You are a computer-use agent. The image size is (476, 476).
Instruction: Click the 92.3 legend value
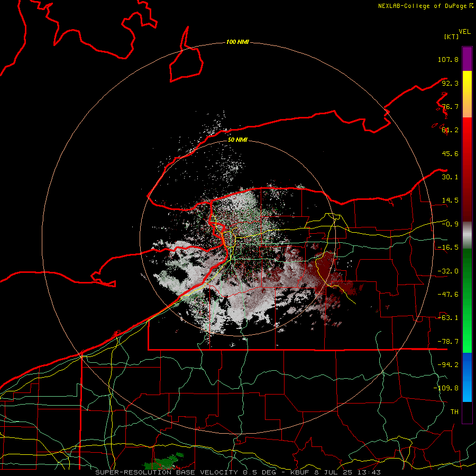point(450,83)
